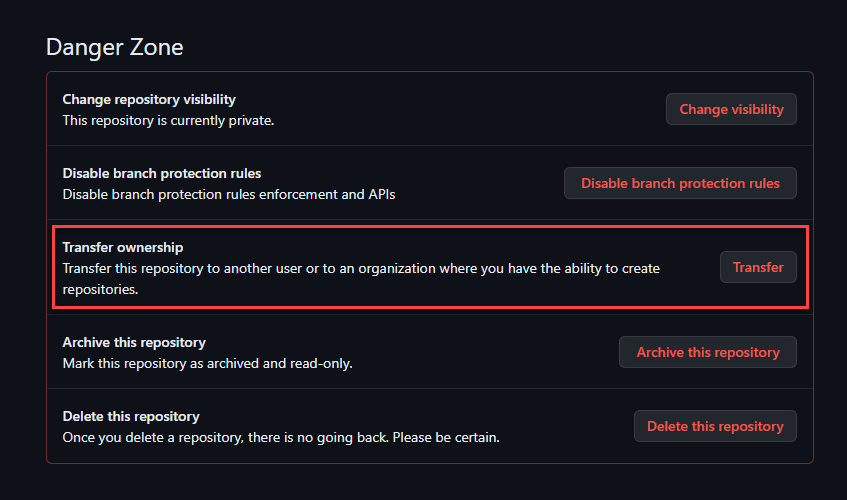Click the "Disable branch protection rules" row title
This screenshot has width=847, height=500.
click(162, 173)
